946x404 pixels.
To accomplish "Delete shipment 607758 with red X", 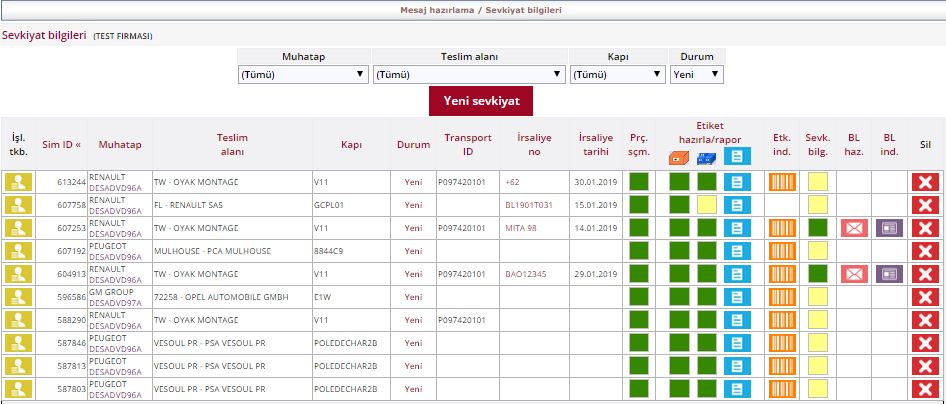I will coord(925,205).
